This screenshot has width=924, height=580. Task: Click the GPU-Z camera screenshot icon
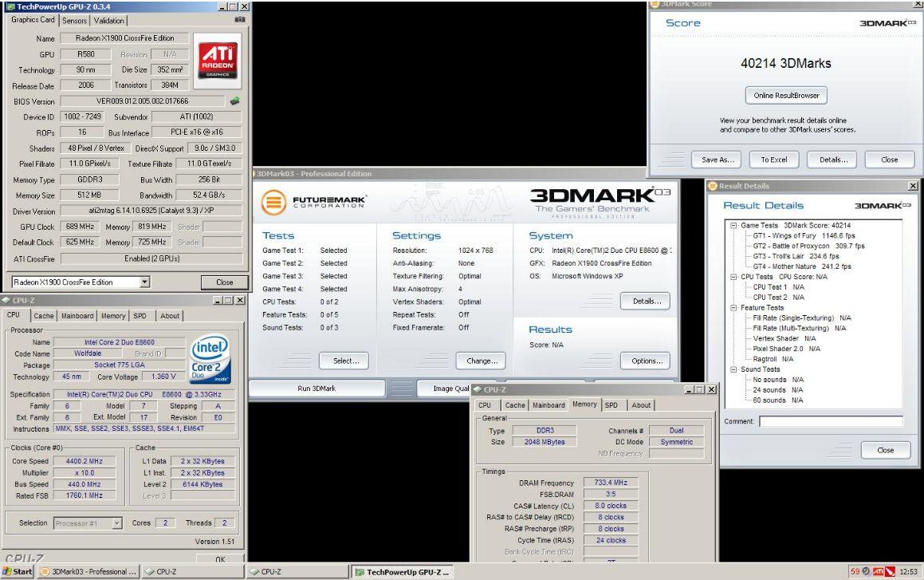click(x=240, y=19)
